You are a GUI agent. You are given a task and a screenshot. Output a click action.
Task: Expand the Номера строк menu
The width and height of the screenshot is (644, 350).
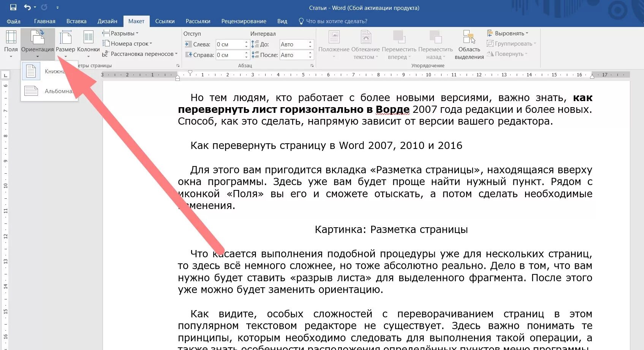tap(127, 44)
